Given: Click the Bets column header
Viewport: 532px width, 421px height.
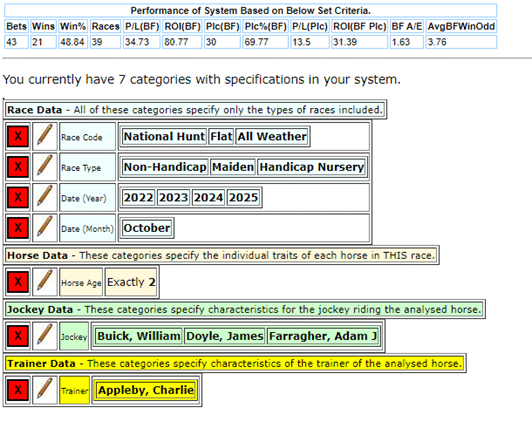Looking at the screenshot, I should point(16,26).
